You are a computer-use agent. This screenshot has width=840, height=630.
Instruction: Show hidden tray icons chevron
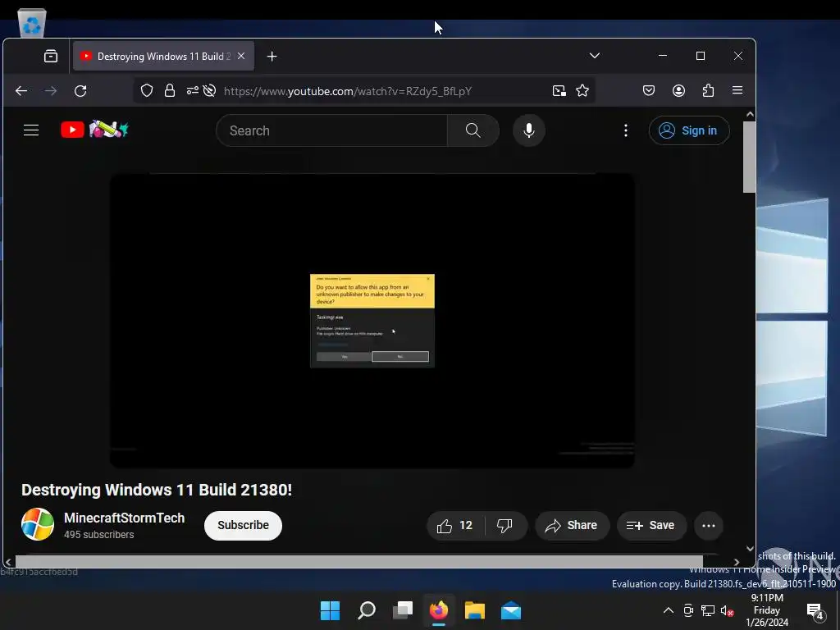(669, 610)
